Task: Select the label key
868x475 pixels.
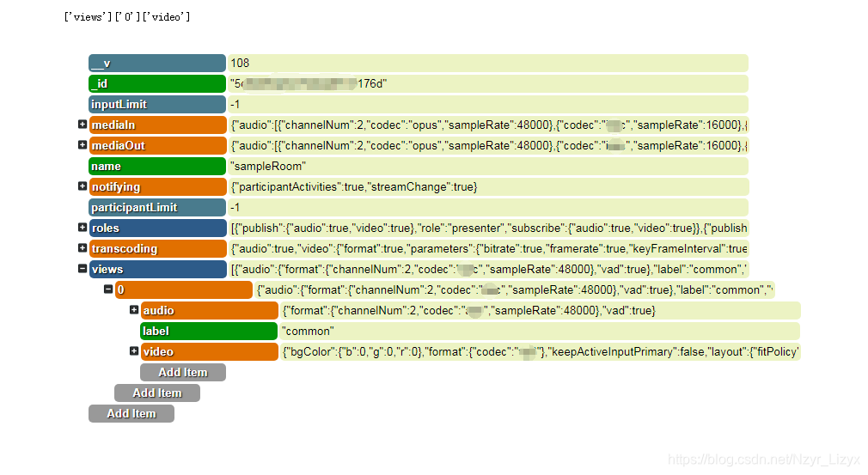Action: pyautogui.click(x=209, y=332)
